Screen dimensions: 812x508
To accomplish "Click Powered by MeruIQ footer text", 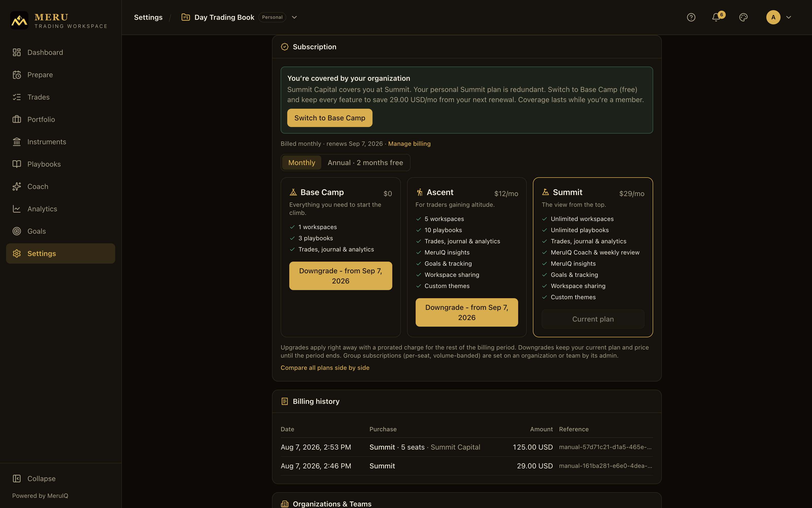I will tap(40, 496).
